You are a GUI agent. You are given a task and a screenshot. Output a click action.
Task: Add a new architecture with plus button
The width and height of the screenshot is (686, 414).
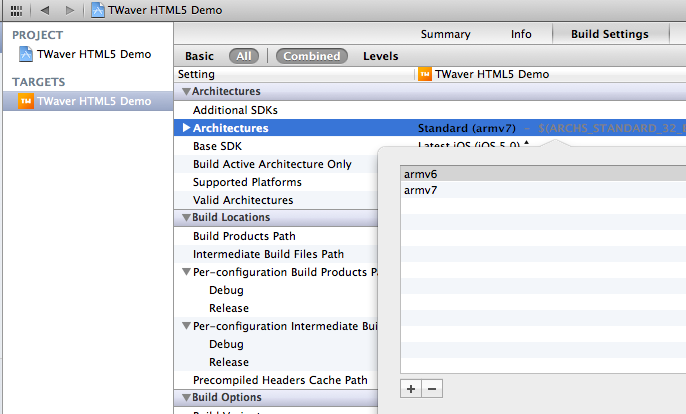(411, 389)
